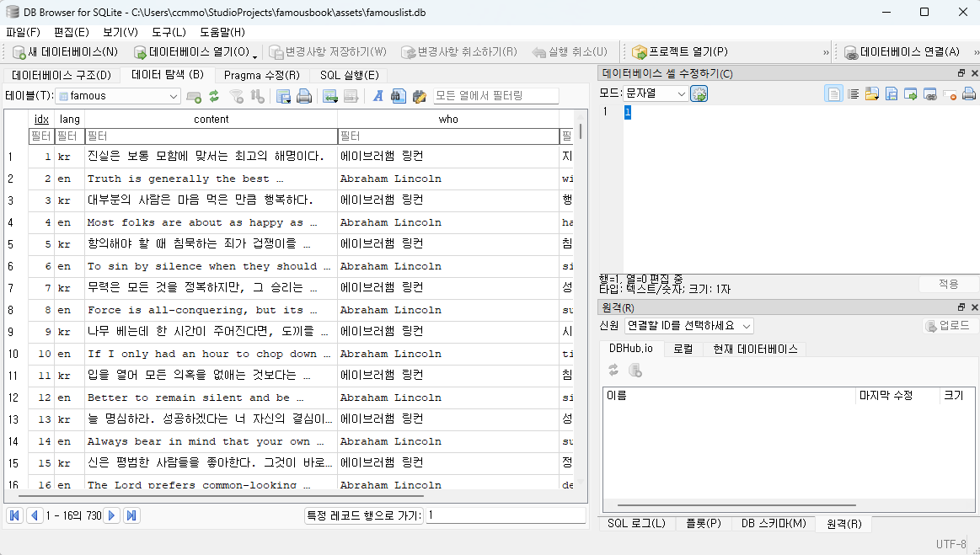This screenshot has height=555, width=980.
Task: Toggle auto-switch mode gear icon next to 모드
Action: pos(699,93)
